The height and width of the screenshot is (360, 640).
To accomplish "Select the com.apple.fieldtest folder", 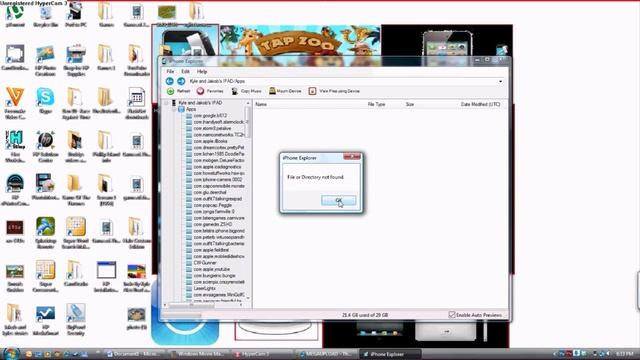I will tap(207, 250).
